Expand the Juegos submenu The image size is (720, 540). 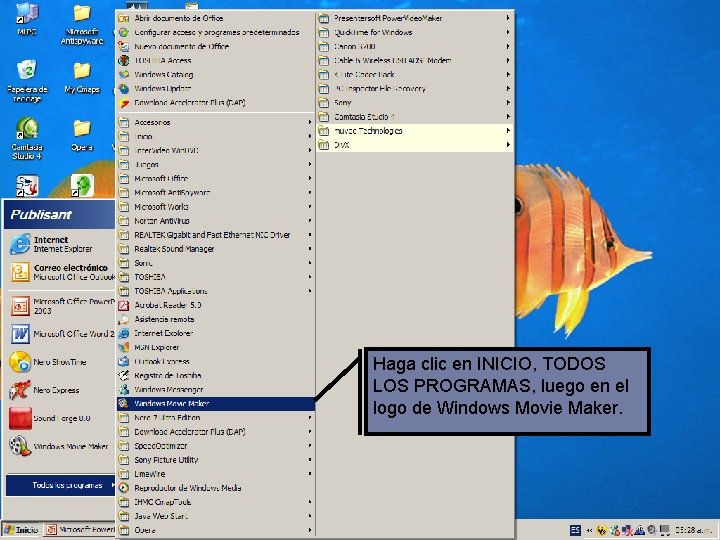(x=216, y=164)
